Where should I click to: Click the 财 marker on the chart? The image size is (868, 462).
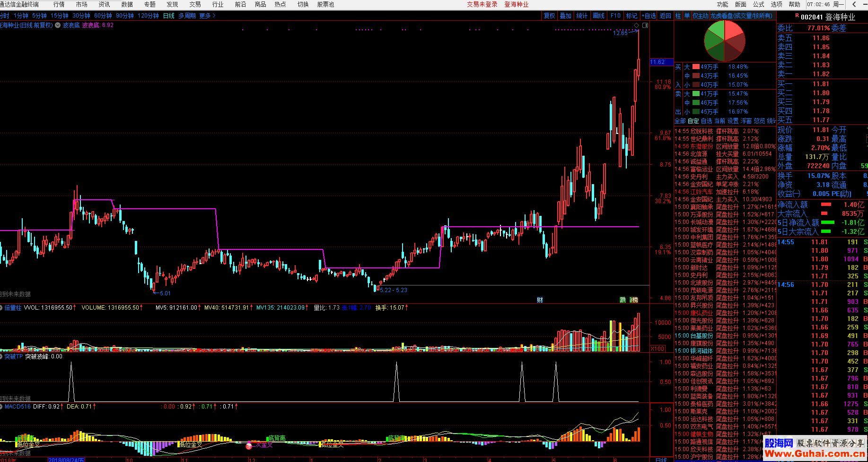tap(540, 300)
